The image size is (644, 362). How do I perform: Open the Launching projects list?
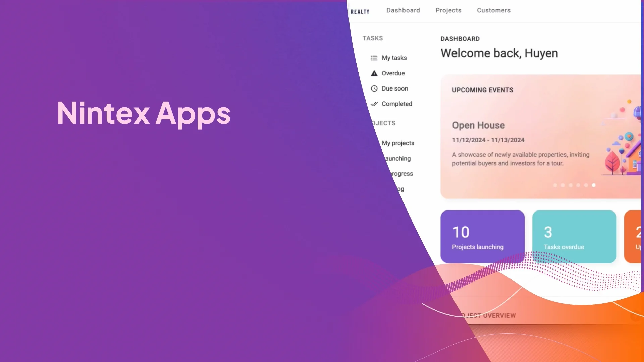coord(397,158)
